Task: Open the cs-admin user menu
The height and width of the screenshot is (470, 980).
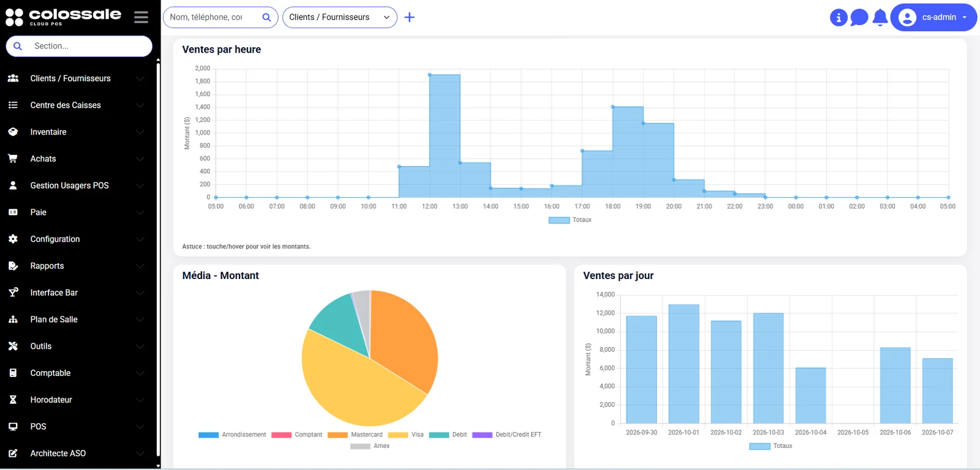Action: click(933, 17)
